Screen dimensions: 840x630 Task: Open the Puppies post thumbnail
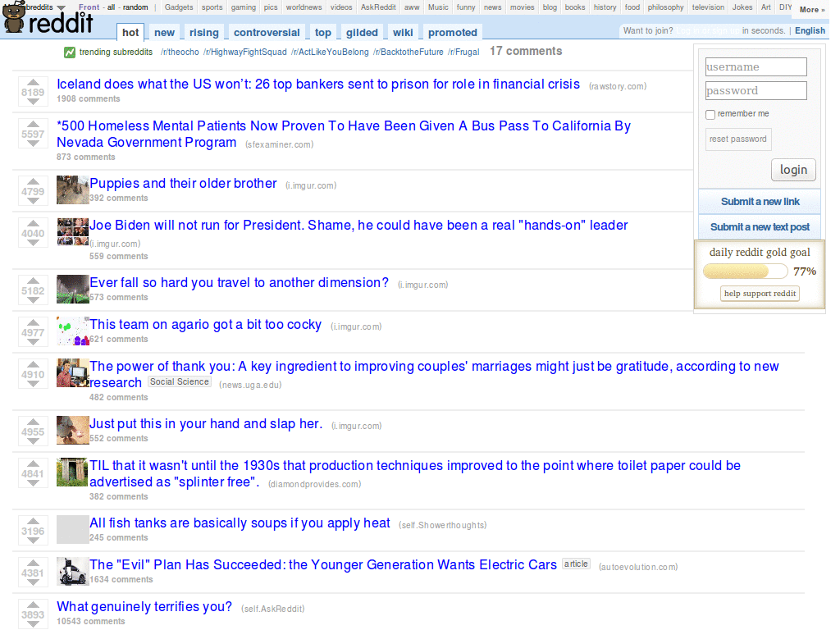point(73,189)
